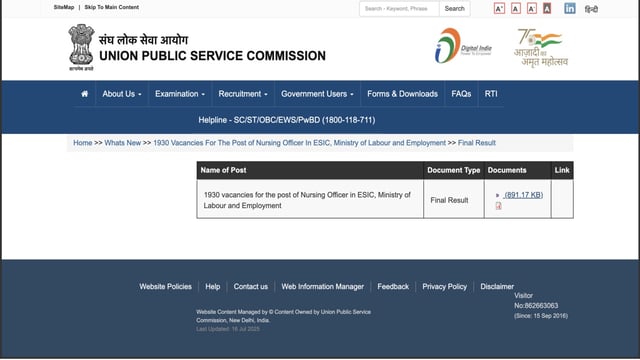Open Forms & Downloads menu item

click(x=402, y=94)
